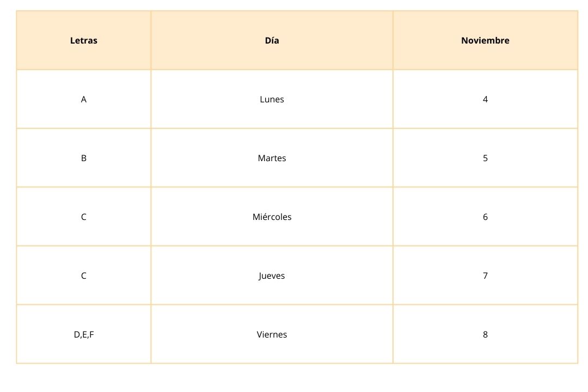The height and width of the screenshot is (392, 588).
Task: Select the Jueves cell
Action: pos(272,275)
